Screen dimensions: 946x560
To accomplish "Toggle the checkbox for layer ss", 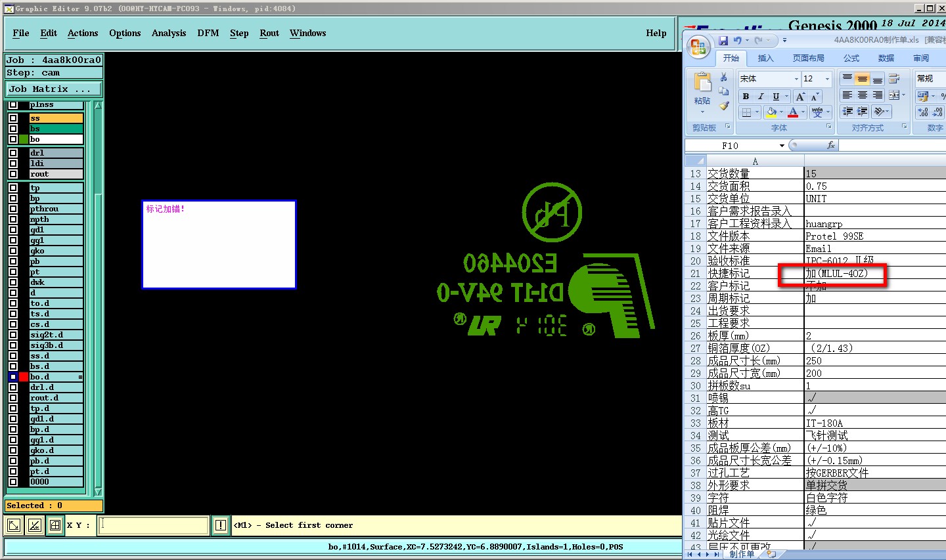I will tap(13, 118).
